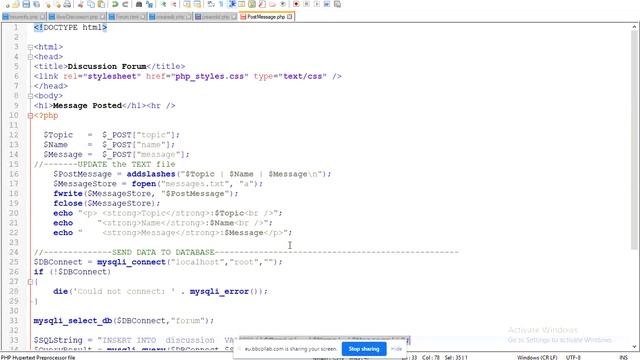640x360 pixels.
Task: Run macro multiple times icon
Action: [327, 4]
